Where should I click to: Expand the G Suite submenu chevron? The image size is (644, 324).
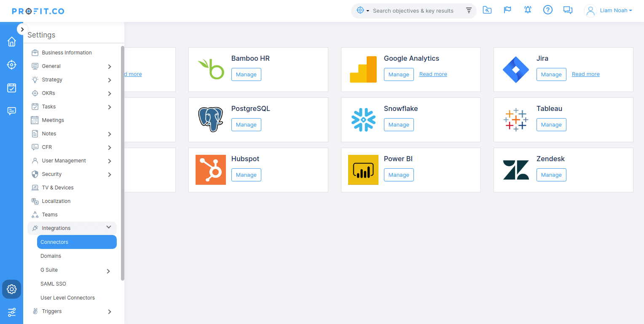pyautogui.click(x=108, y=271)
